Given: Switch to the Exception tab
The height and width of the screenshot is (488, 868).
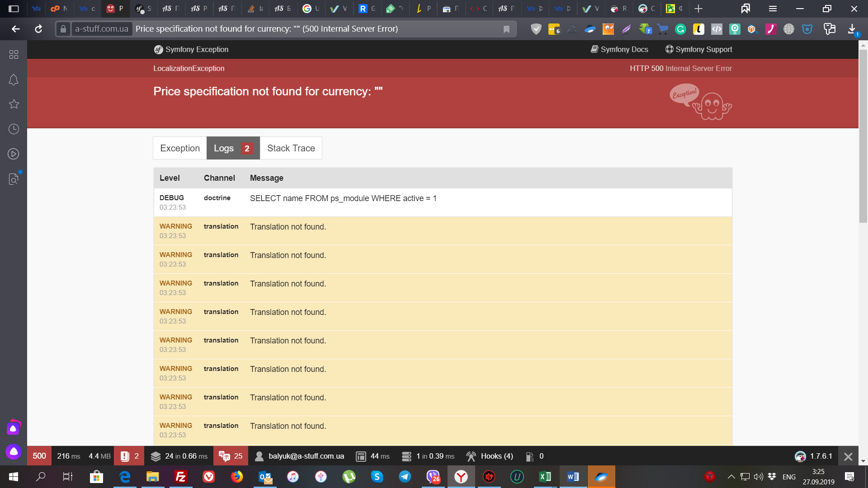Looking at the screenshot, I should pyautogui.click(x=179, y=148).
